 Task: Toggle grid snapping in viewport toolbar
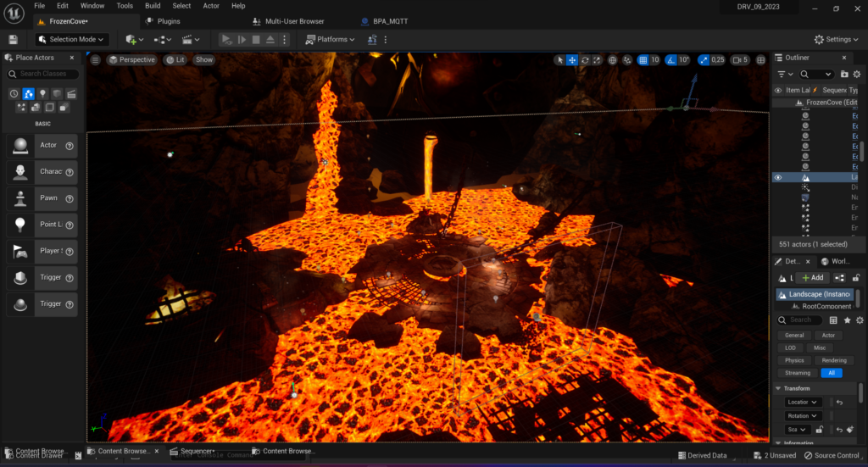click(642, 60)
